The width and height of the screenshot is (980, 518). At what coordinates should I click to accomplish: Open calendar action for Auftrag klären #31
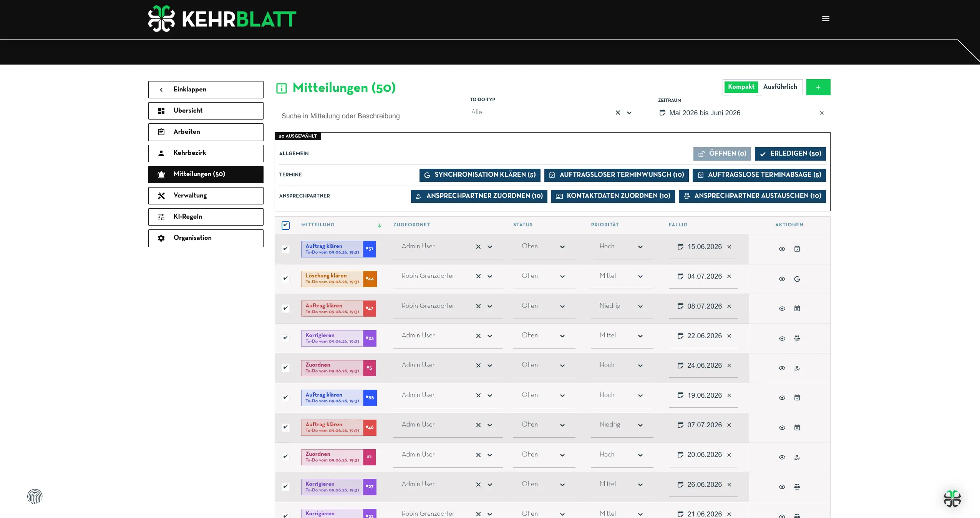[797, 249]
